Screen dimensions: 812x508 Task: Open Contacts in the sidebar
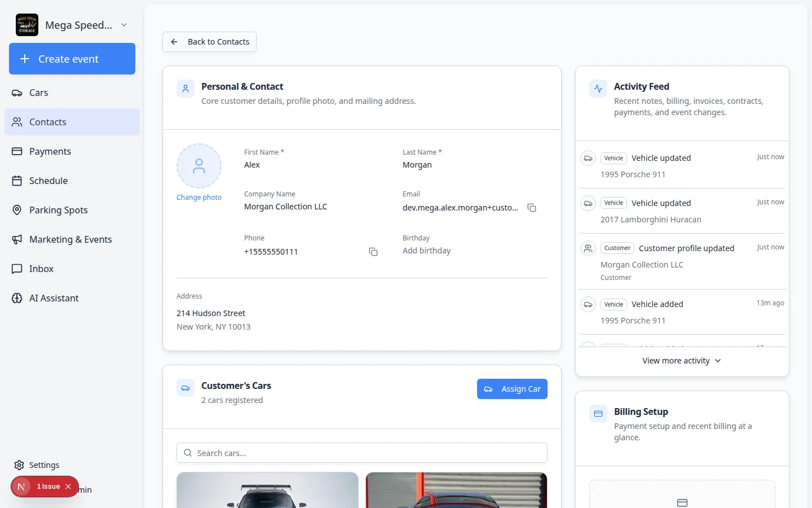72,122
